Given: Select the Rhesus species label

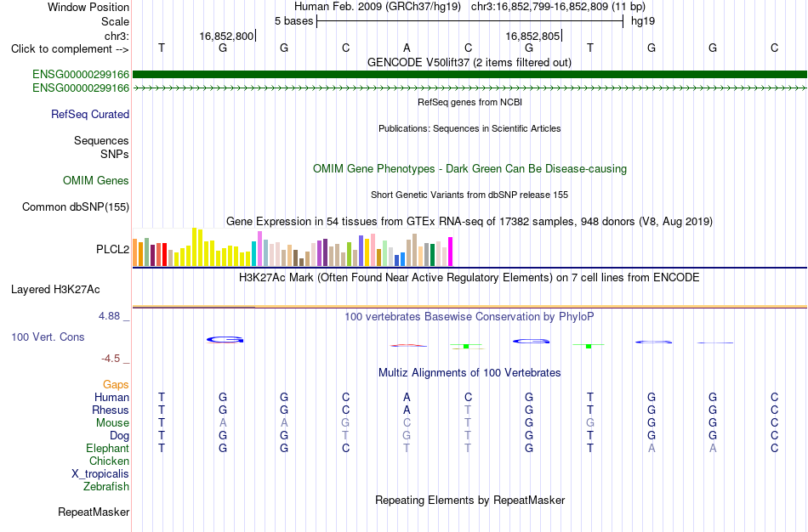Looking at the screenshot, I should coord(111,410).
